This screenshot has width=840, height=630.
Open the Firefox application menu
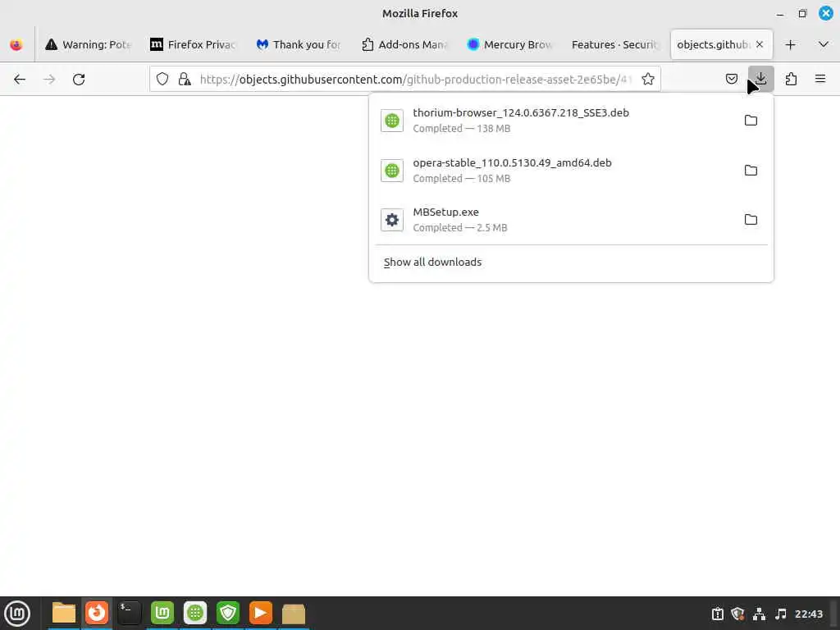click(x=820, y=80)
